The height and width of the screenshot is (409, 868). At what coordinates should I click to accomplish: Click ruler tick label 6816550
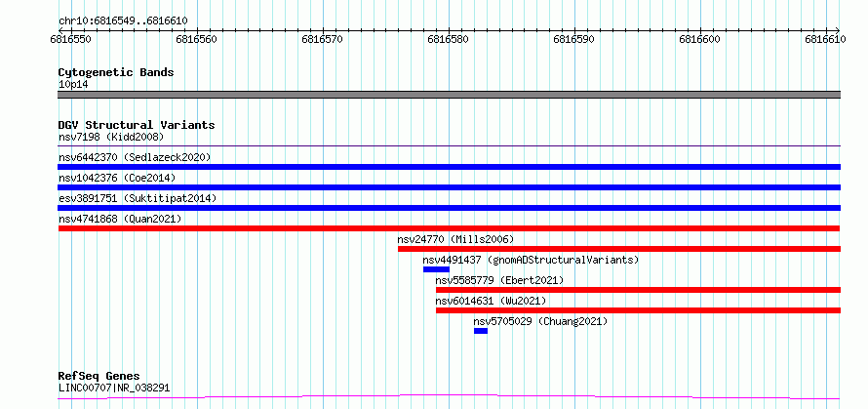pyautogui.click(x=71, y=39)
